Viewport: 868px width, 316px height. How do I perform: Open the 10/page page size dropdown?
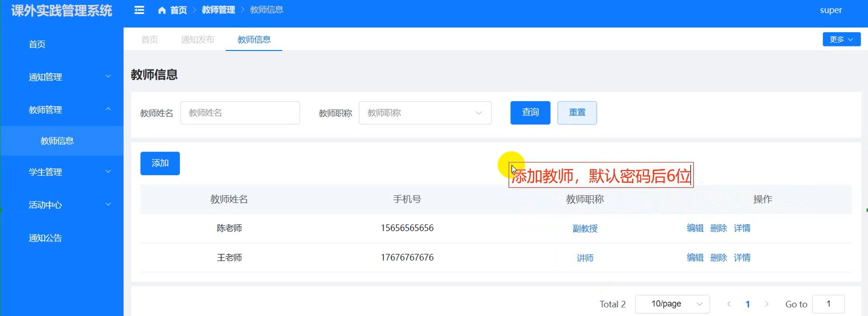coord(672,304)
